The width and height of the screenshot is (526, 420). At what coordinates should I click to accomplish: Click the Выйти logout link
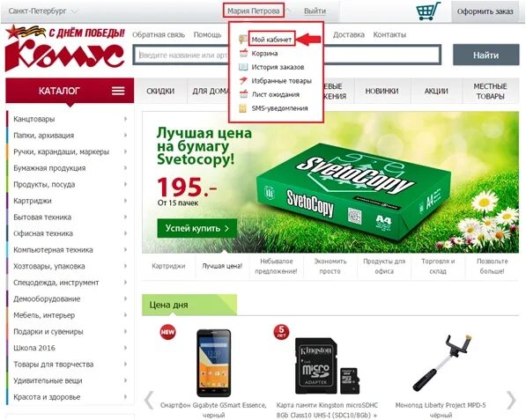(315, 11)
